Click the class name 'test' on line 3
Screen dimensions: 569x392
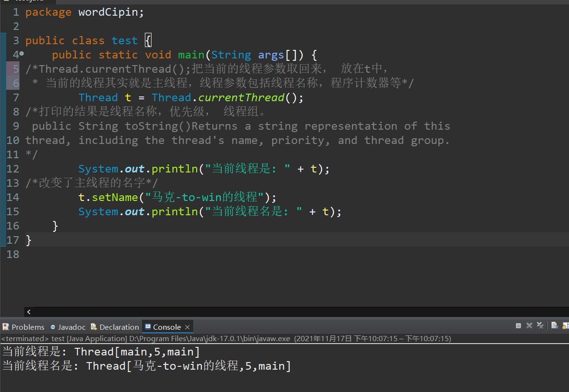[124, 41]
